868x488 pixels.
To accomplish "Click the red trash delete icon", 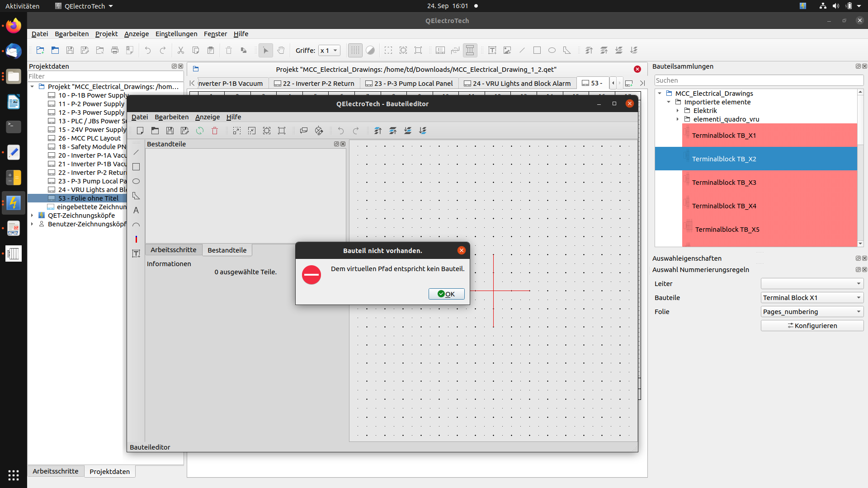I will 215,131.
